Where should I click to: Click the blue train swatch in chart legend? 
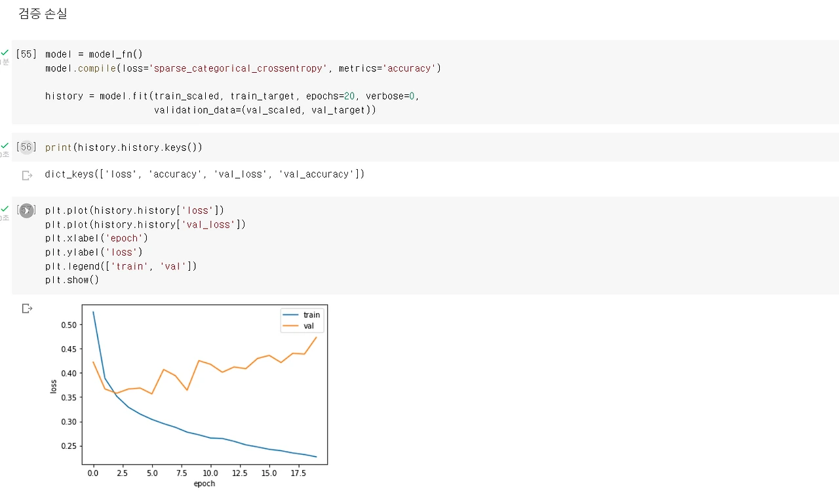pyautogui.click(x=291, y=315)
